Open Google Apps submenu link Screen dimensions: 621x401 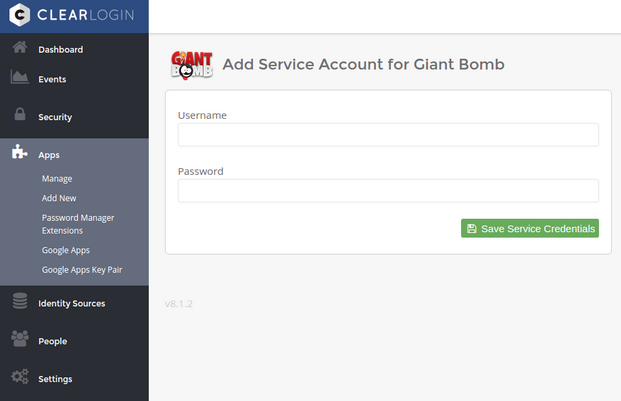pos(66,251)
